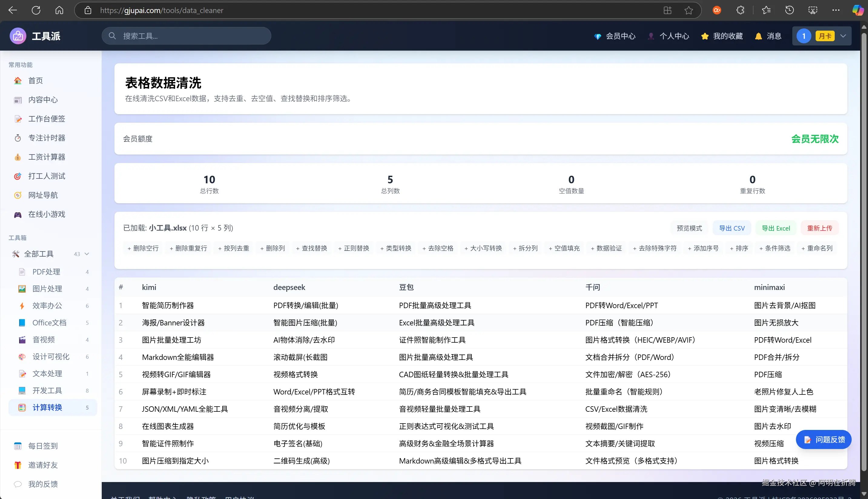Open browser favorites list icon
868x499 pixels.
pos(766,10)
